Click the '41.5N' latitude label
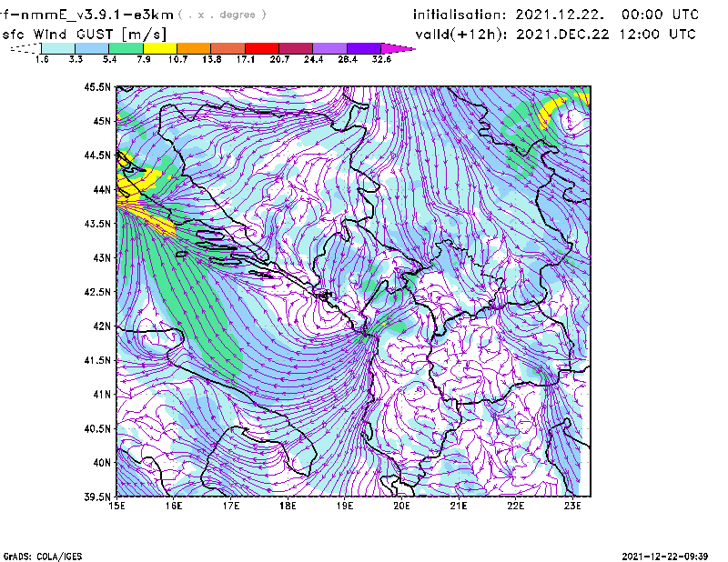 coord(97,360)
